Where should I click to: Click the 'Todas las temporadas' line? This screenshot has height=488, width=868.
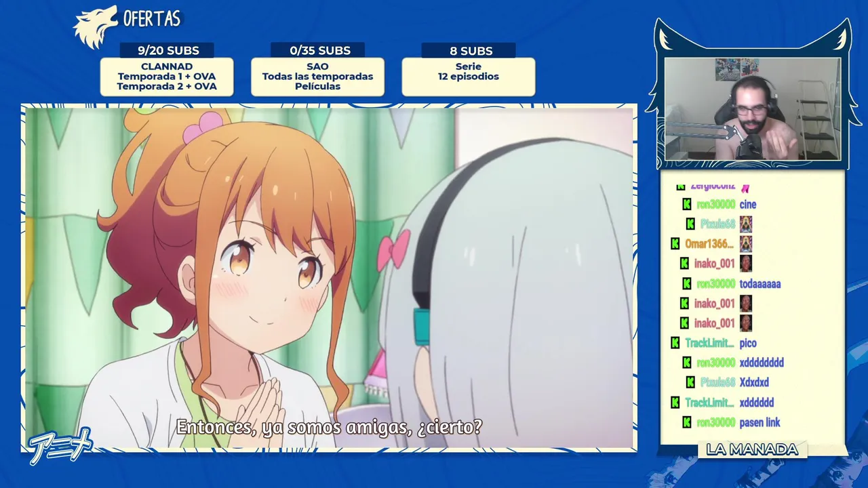317,77
